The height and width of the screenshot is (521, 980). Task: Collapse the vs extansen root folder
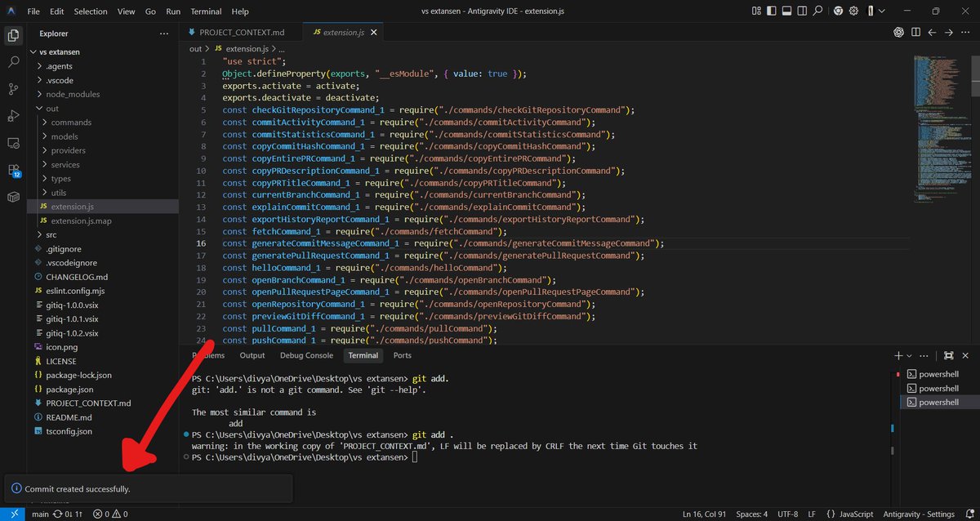pos(59,51)
